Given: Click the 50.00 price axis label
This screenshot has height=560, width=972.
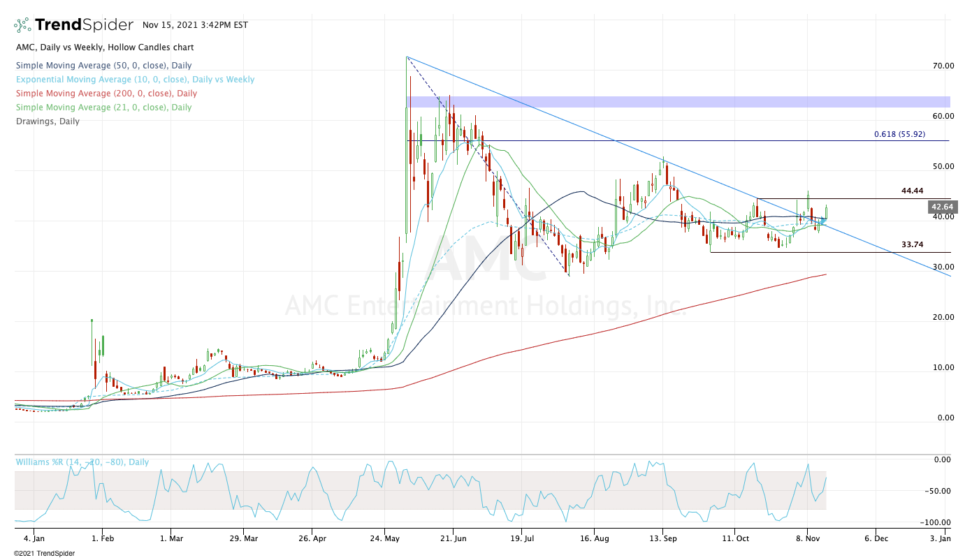Looking at the screenshot, I should click(943, 166).
